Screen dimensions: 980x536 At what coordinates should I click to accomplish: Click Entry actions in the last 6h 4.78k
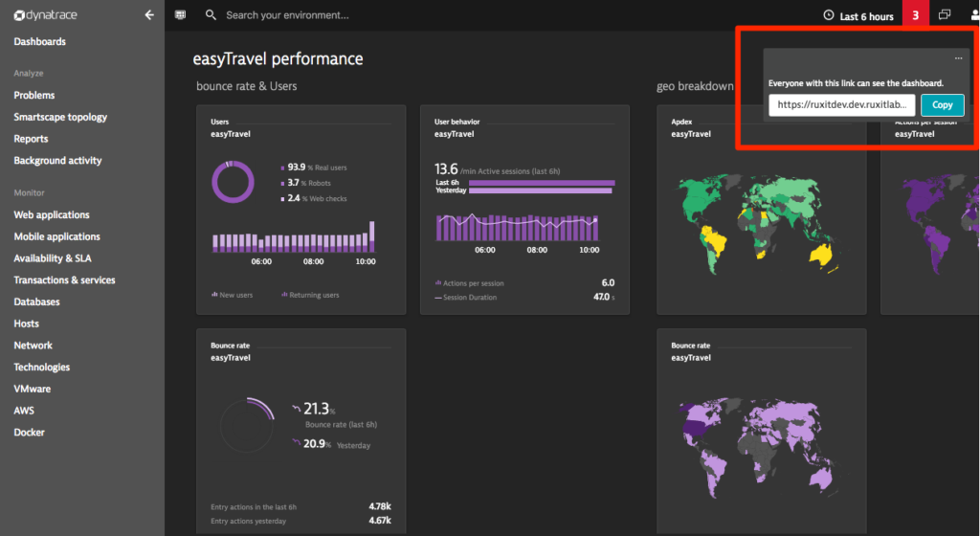(301, 506)
